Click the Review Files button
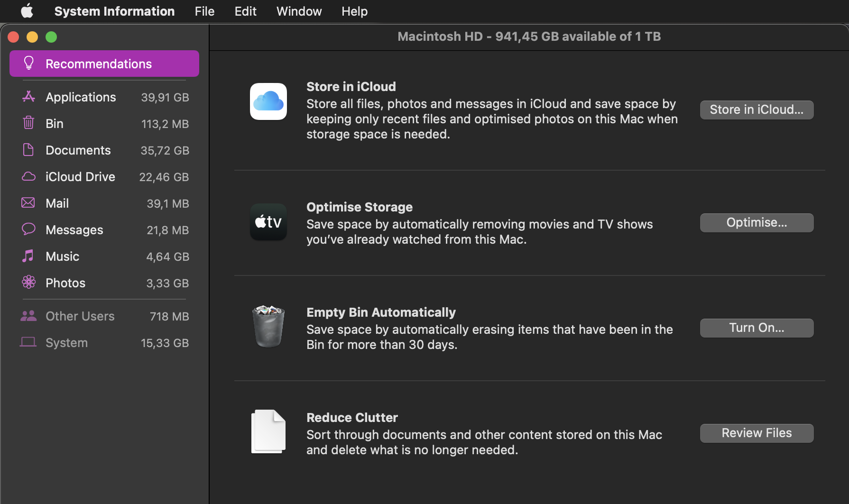The width and height of the screenshot is (849, 504). pos(757,433)
